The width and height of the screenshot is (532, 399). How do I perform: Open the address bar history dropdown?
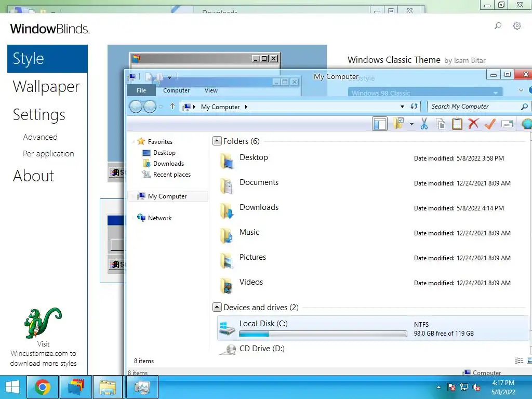pyautogui.click(x=402, y=107)
